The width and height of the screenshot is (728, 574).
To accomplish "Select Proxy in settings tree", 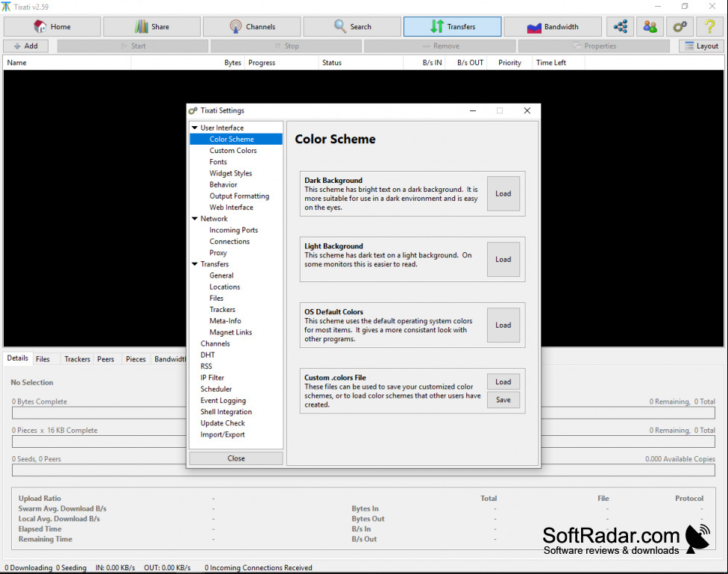I will [218, 253].
